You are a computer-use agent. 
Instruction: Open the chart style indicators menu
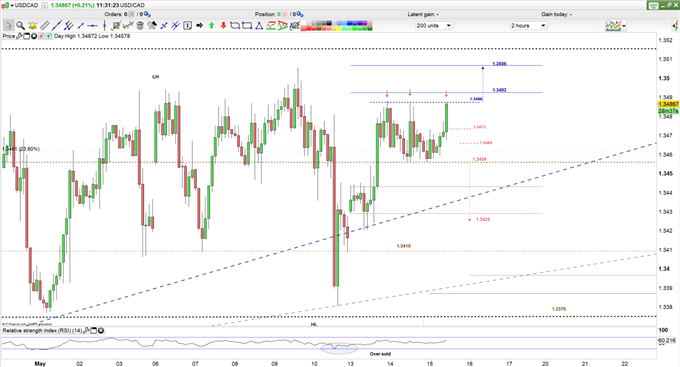615,26
